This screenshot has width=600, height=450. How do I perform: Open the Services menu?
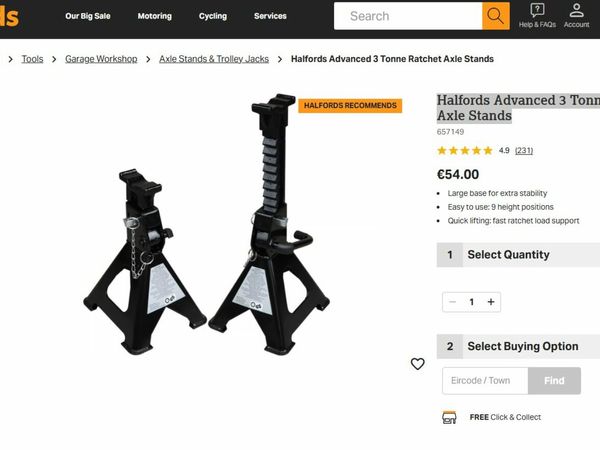tap(270, 16)
